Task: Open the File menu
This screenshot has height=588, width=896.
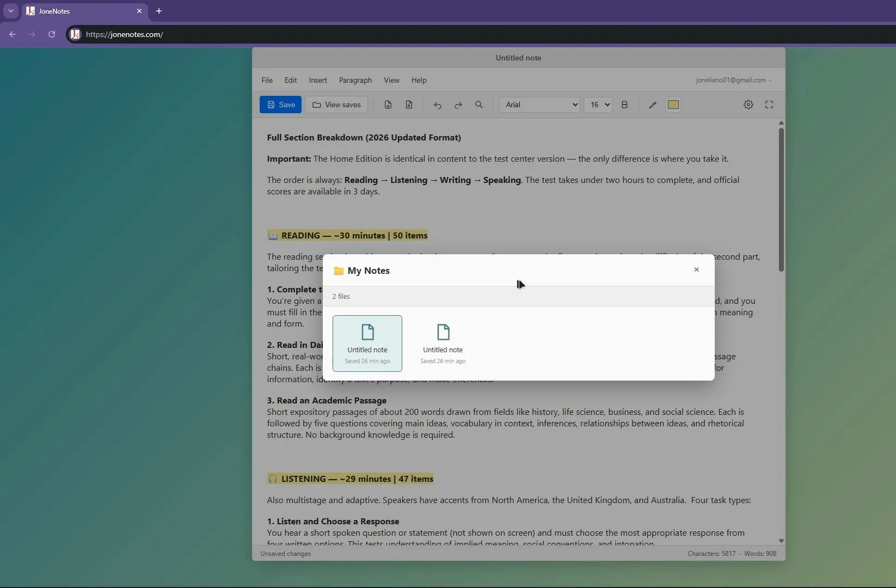Action: [267, 80]
